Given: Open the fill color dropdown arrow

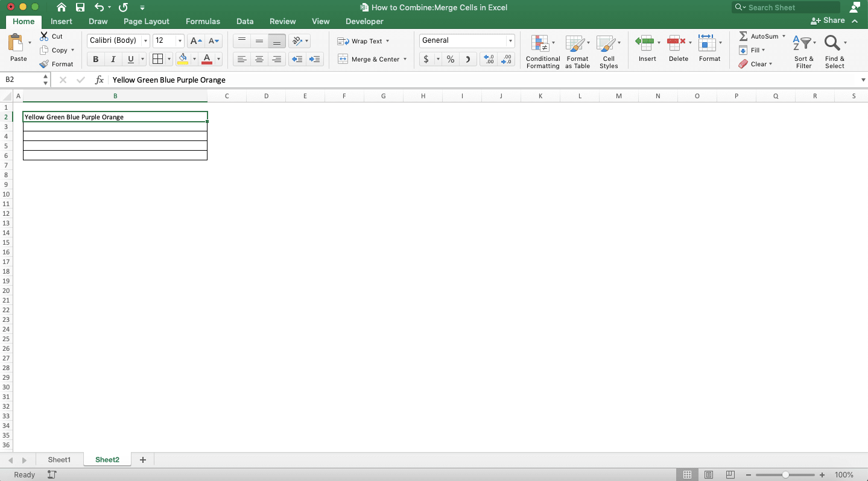Looking at the screenshot, I should click(194, 59).
